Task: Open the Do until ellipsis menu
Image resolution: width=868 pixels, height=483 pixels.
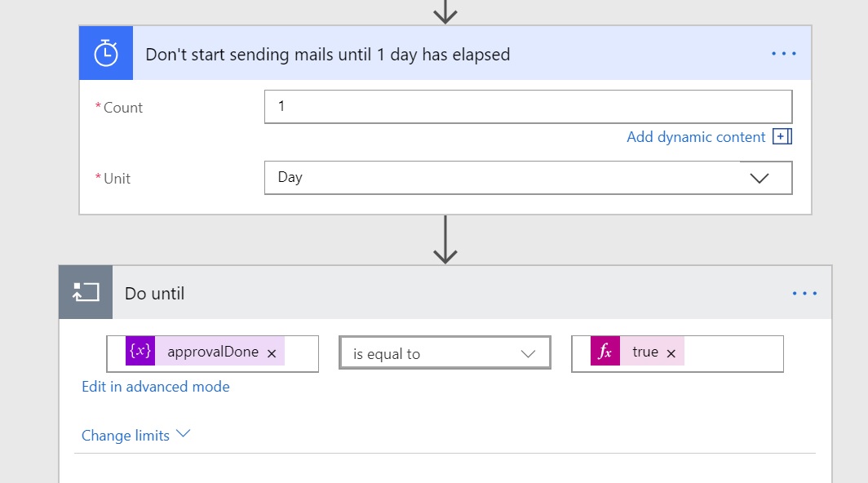Action: pyautogui.click(x=804, y=293)
